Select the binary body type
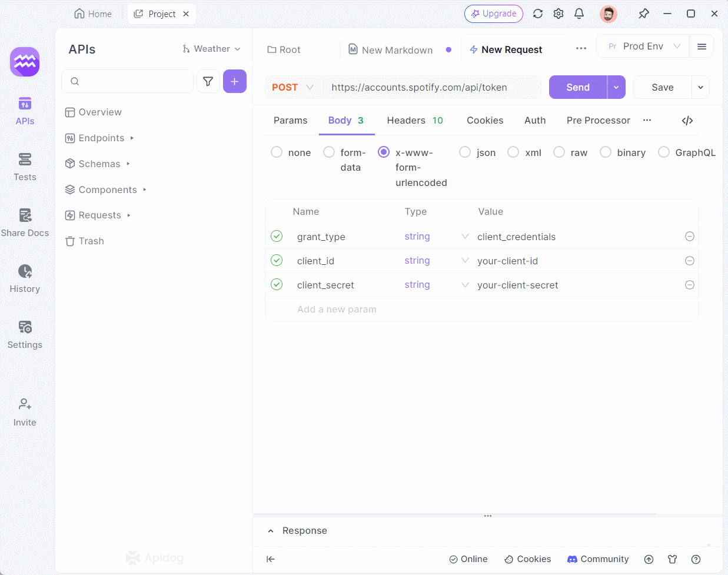728x575 pixels. [606, 152]
